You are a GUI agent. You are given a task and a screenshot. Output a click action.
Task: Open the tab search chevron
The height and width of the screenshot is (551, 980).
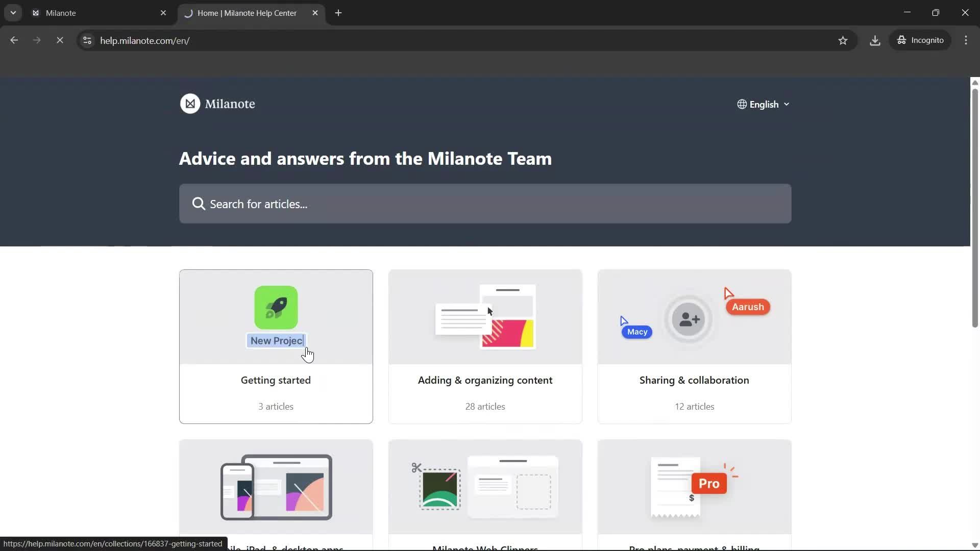click(13, 13)
